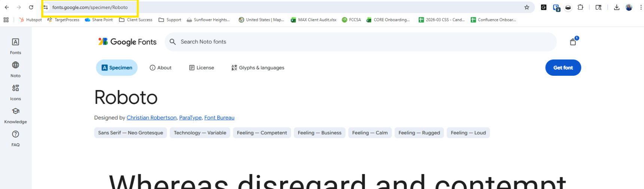Image resolution: width=644 pixels, height=189 pixels.
Task: Switch to the About tab
Action: pyautogui.click(x=161, y=68)
